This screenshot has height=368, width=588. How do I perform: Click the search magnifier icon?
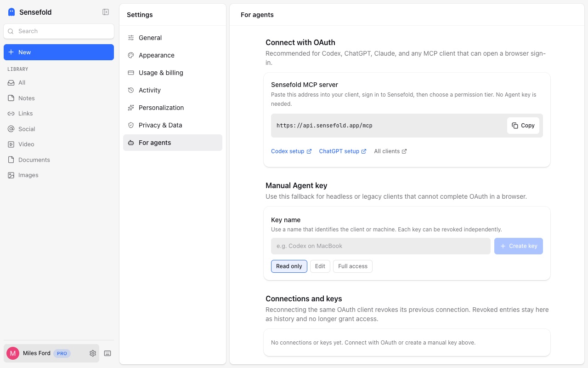coord(11,31)
